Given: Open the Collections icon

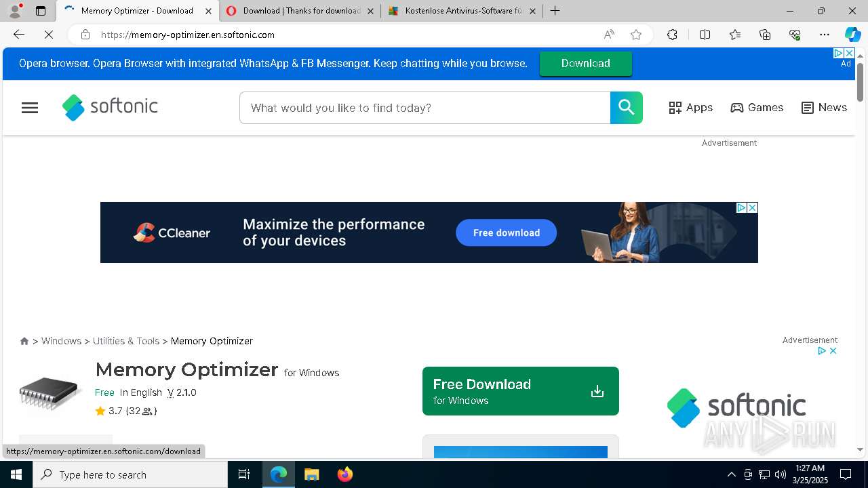Looking at the screenshot, I should point(765,35).
